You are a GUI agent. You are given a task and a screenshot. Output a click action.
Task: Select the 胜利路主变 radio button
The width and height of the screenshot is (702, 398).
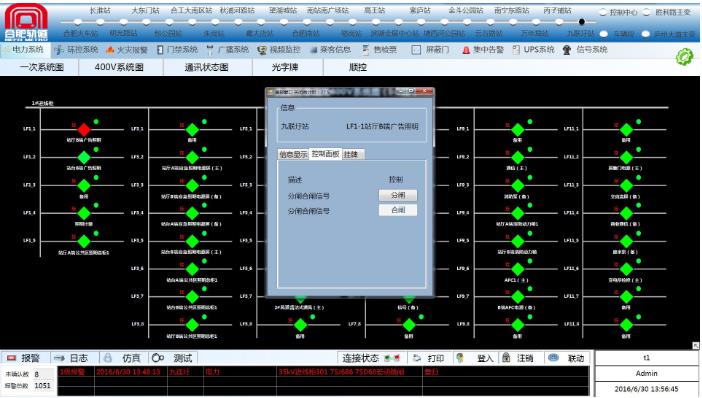click(x=646, y=13)
